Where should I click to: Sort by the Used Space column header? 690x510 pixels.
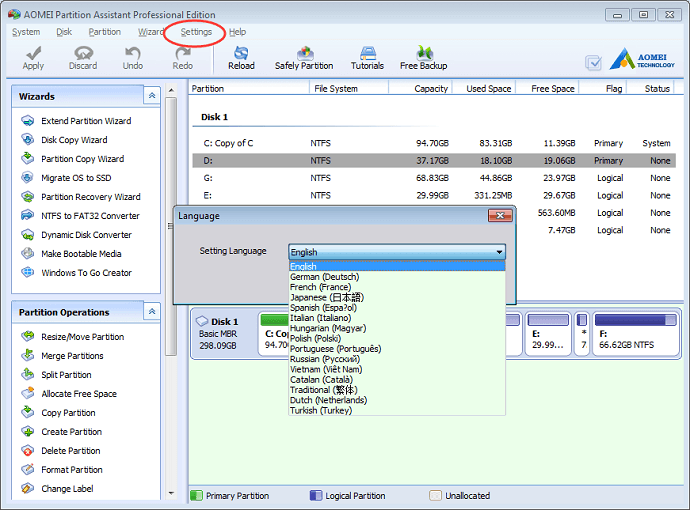(484, 88)
